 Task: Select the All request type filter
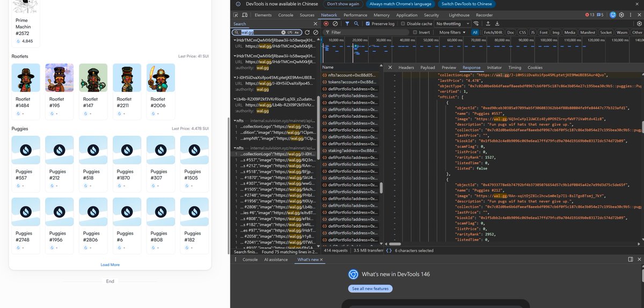pos(475,32)
